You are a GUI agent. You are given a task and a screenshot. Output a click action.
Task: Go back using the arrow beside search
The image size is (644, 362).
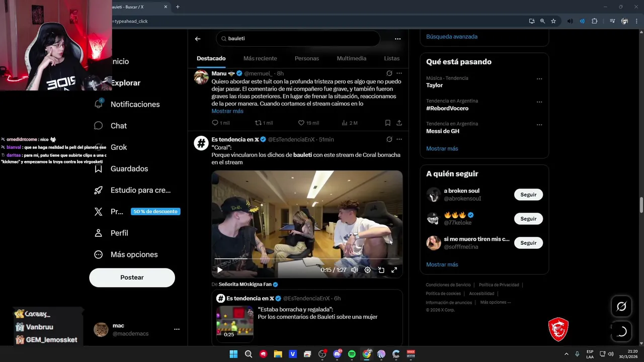198,39
